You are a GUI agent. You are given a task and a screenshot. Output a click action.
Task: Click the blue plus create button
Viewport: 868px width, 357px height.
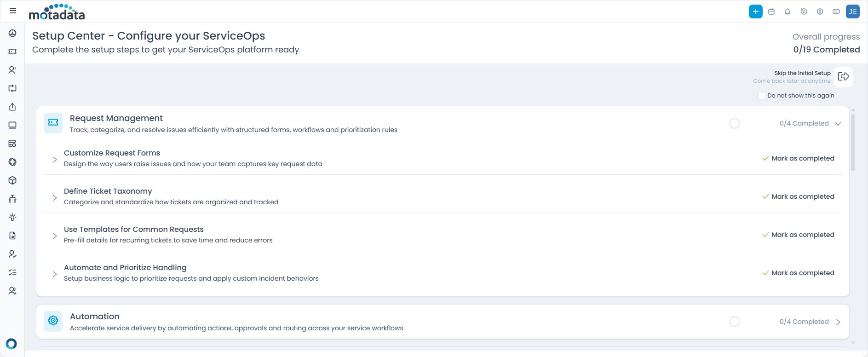coord(755,12)
